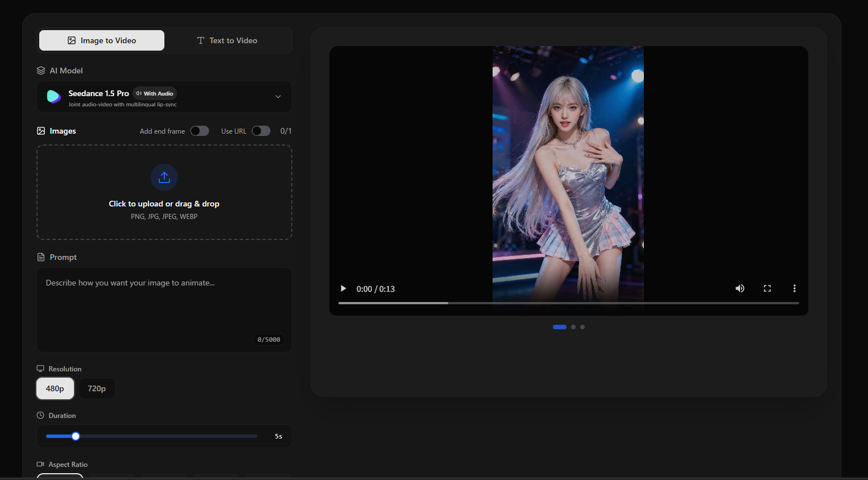This screenshot has width=868, height=480.
Task: Play the preview video
Action: point(343,288)
